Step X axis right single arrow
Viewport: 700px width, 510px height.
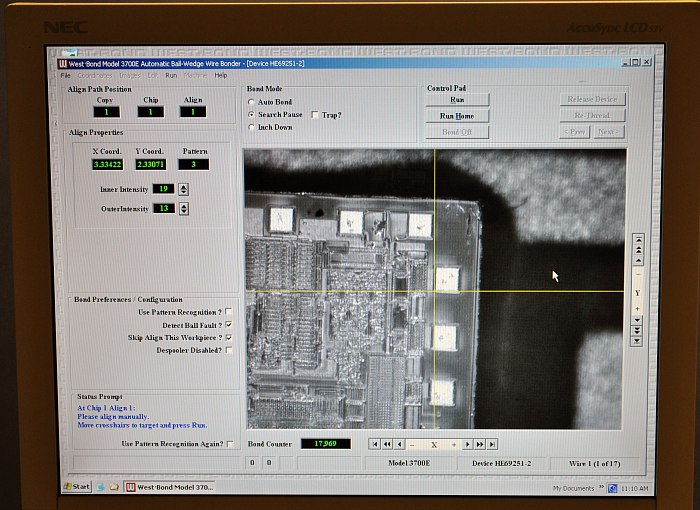[467, 444]
